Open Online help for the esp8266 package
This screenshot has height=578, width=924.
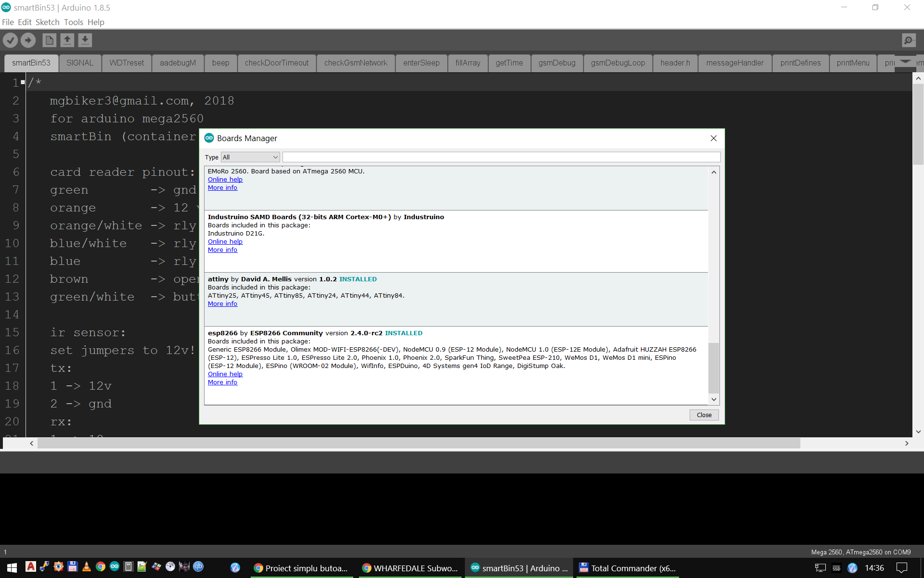[225, 374]
